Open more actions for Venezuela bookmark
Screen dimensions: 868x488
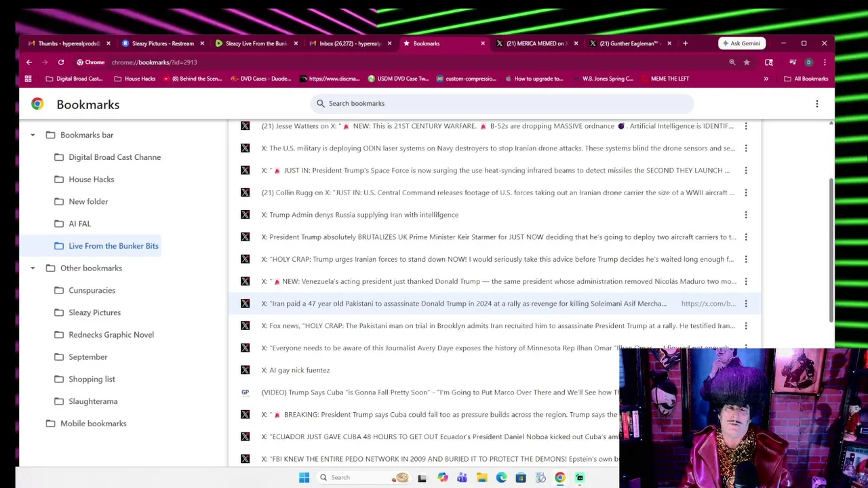coord(746,281)
